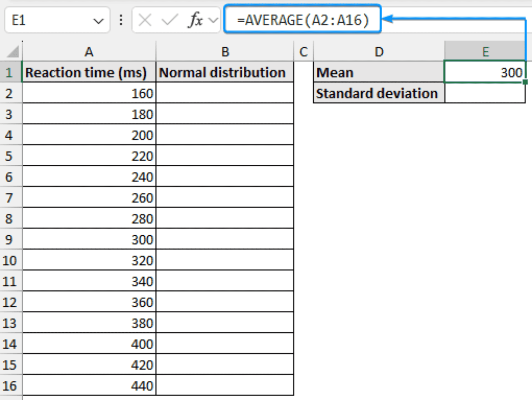532x400 pixels.
Task: Click the Name Box displaying E1
Action: point(39,20)
